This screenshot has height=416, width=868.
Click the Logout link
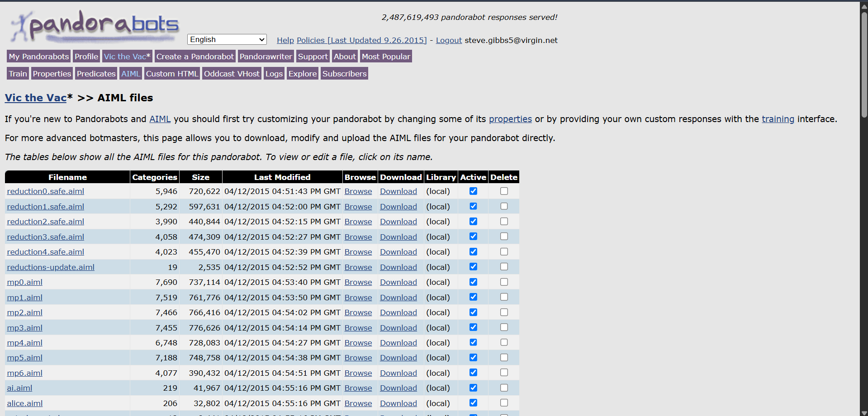449,40
